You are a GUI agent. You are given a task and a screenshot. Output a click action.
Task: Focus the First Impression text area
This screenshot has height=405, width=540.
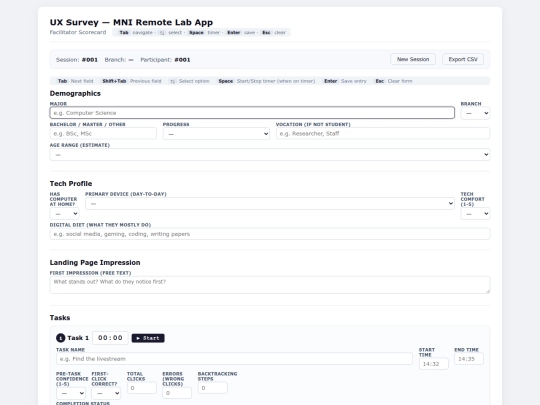tap(270, 285)
